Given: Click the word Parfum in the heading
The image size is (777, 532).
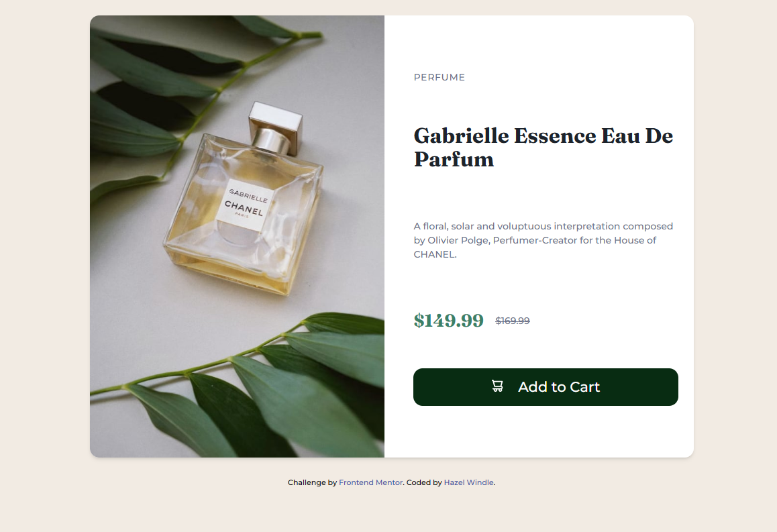Looking at the screenshot, I should point(454,160).
